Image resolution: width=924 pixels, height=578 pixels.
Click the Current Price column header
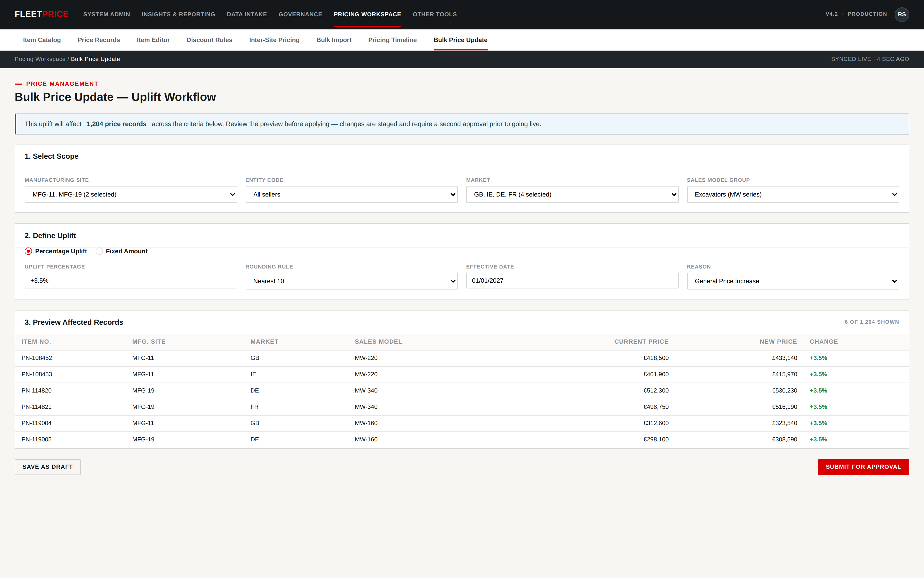pyautogui.click(x=641, y=342)
